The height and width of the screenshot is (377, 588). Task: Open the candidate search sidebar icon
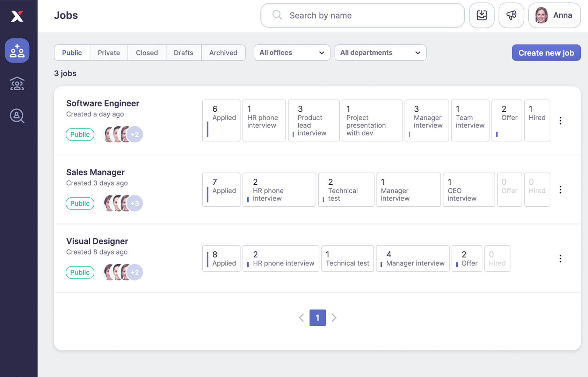pyautogui.click(x=17, y=116)
